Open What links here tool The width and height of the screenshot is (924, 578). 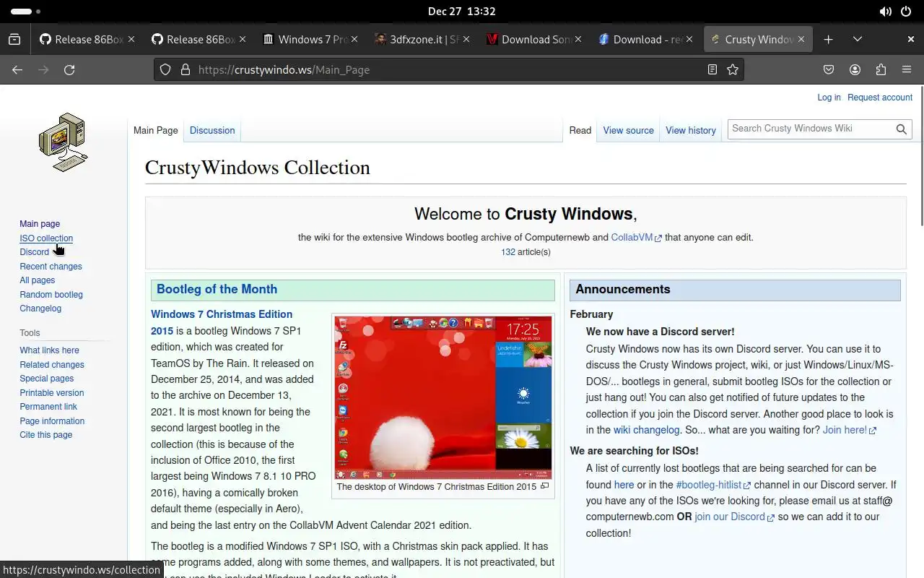pyautogui.click(x=49, y=350)
